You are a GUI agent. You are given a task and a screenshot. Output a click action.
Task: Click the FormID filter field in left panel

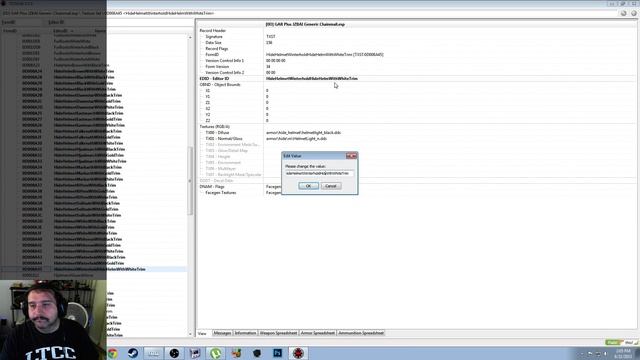click(x=31, y=22)
